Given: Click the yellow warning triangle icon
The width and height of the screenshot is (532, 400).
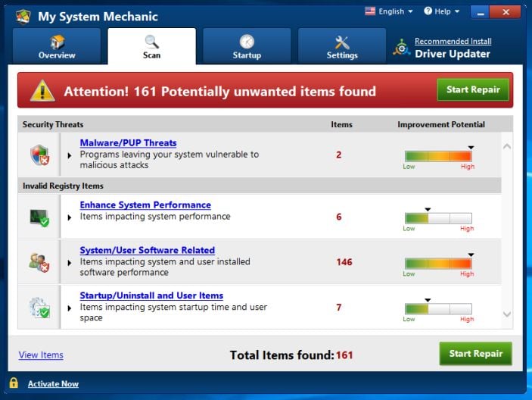Looking at the screenshot, I should pyautogui.click(x=42, y=91).
